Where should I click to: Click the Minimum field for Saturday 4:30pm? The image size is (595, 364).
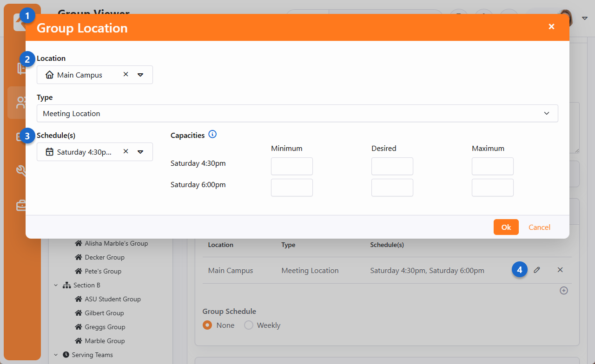coord(291,166)
